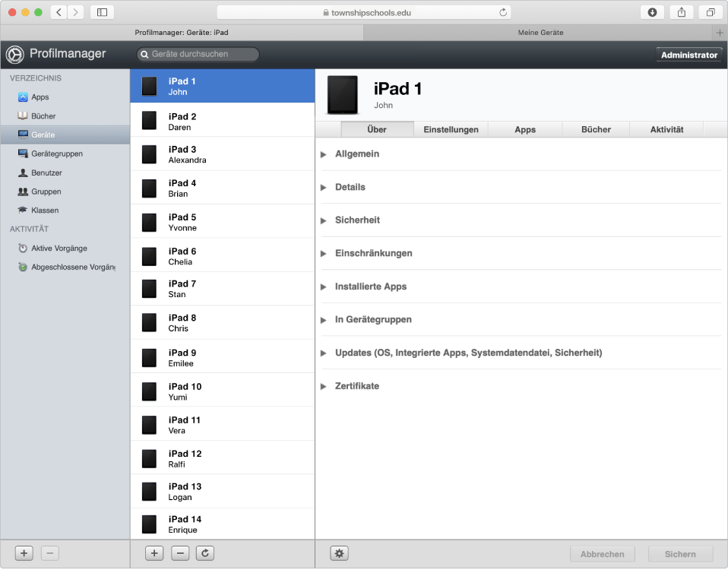Select iPad 3 Alexandra
The width and height of the screenshot is (728, 570).
223,154
